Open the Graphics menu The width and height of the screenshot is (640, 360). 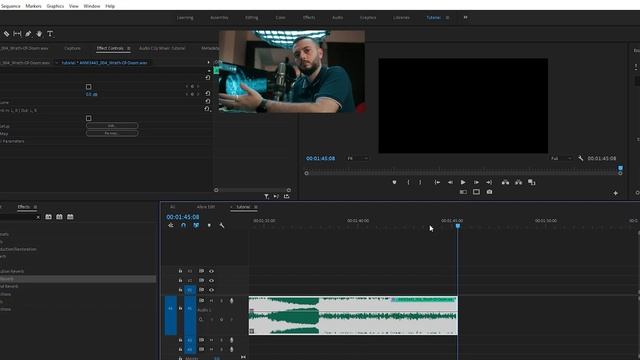(55, 6)
